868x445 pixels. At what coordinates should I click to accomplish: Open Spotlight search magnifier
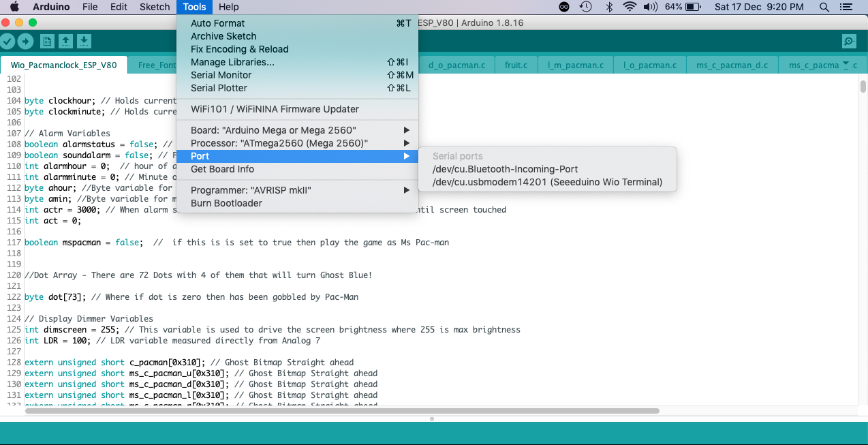(824, 7)
